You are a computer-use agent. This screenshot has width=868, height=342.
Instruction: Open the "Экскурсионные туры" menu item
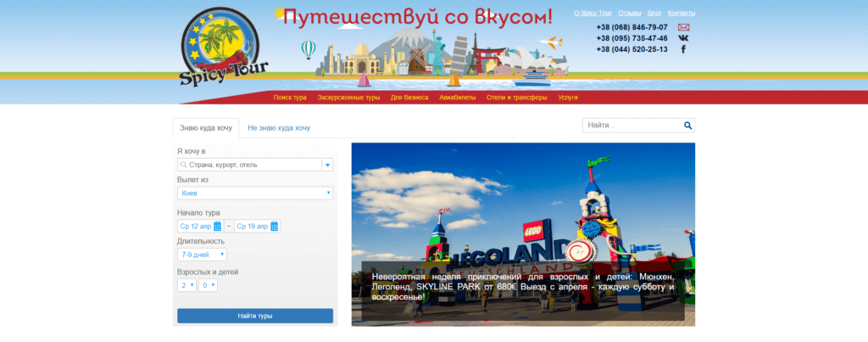point(348,98)
